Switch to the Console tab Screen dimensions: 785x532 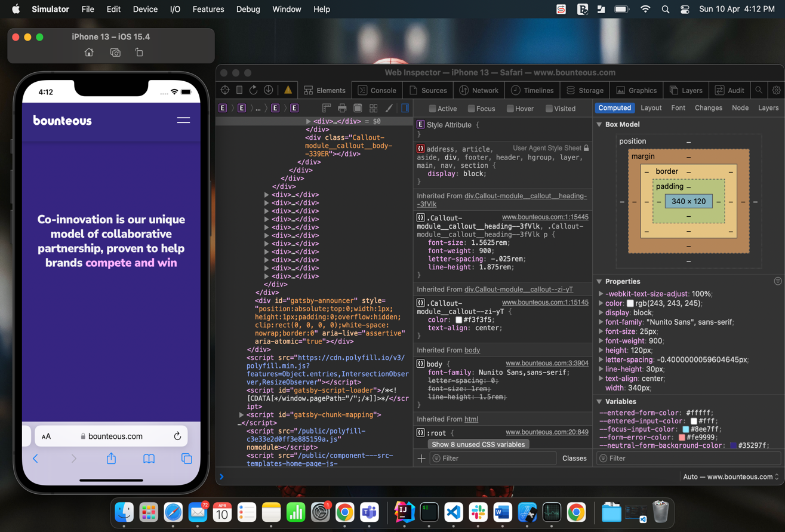[377, 90]
